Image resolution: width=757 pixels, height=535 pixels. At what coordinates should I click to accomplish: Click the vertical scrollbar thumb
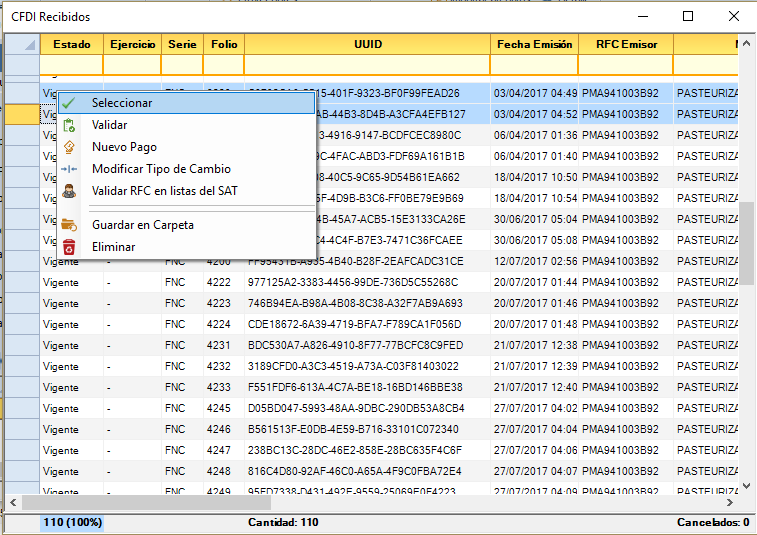pyautogui.click(x=747, y=243)
